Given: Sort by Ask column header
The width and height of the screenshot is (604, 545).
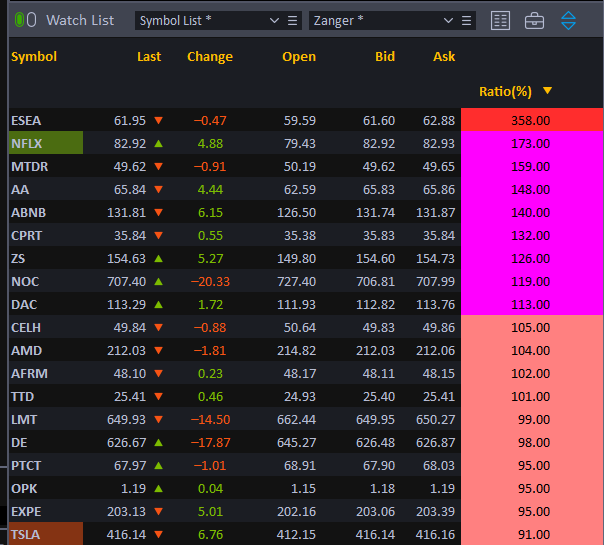Looking at the screenshot, I should 444,57.
